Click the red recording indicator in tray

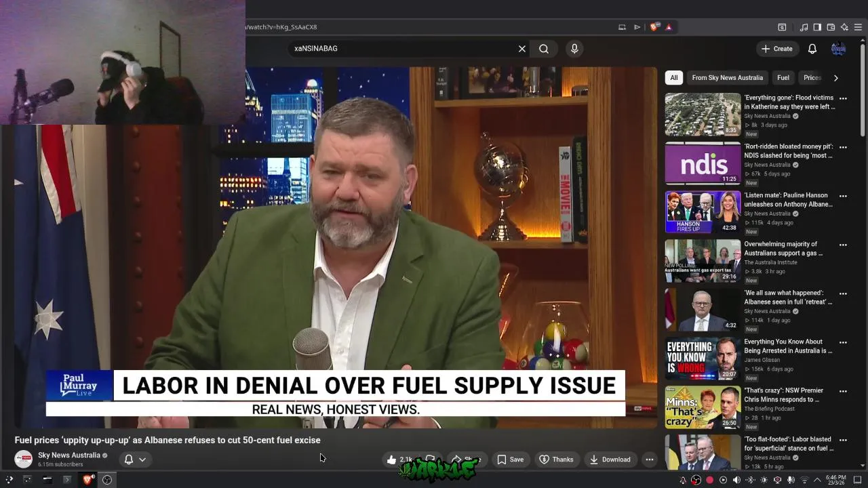(x=709, y=480)
